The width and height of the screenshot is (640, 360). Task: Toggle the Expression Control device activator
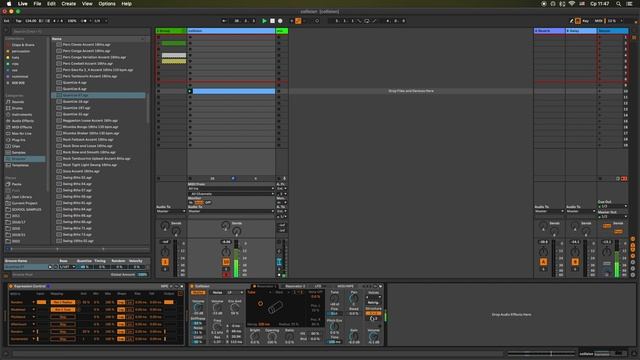[11, 287]
